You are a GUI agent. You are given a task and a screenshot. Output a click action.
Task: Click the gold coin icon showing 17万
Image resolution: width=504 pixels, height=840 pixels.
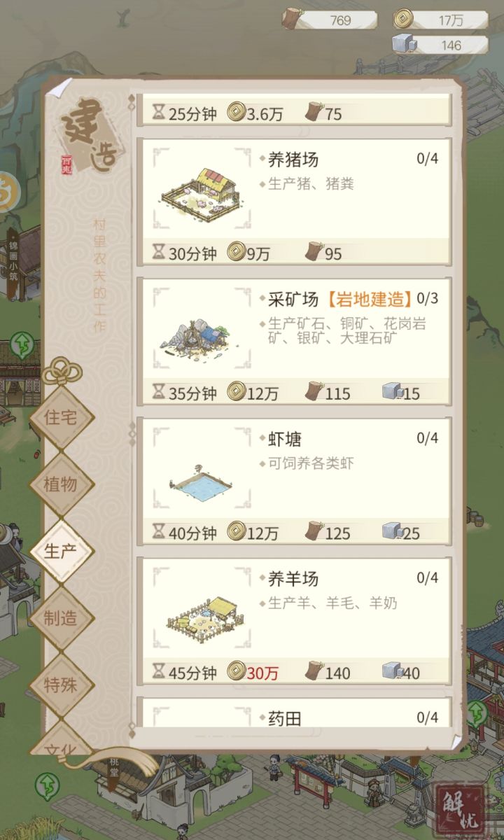(402, 19)
